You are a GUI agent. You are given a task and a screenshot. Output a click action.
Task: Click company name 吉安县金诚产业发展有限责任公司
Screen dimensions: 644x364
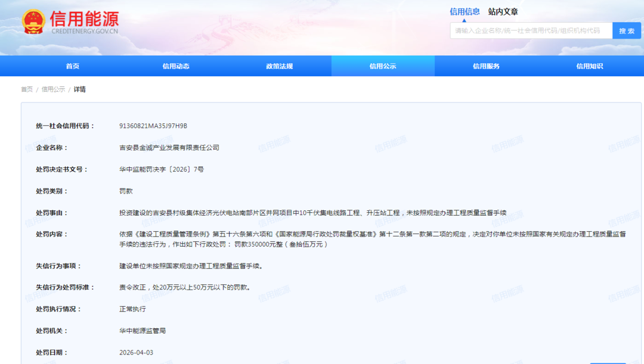coord(169,148)
